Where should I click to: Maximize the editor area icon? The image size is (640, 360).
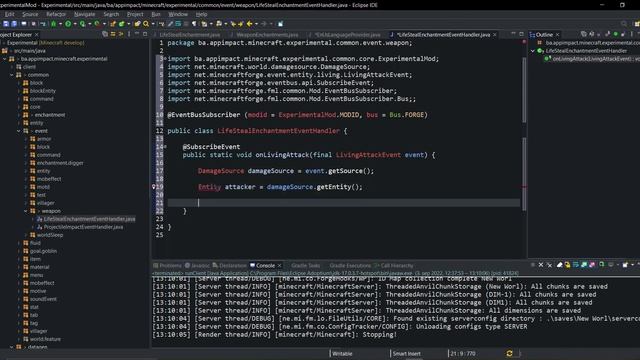(x=521, y=34)
